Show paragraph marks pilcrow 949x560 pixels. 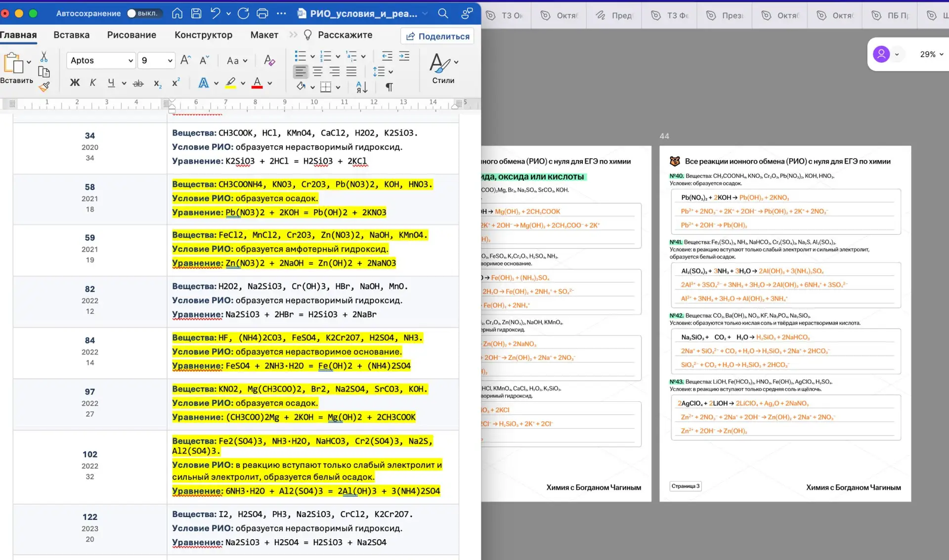coord(389,87)
